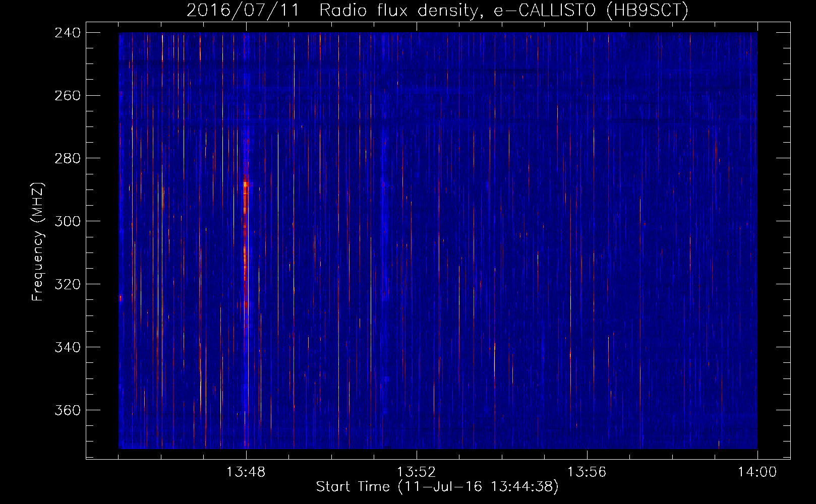This screenshot has width=816, height=504.
Task: Click the 13:56 time tick label
Action: (587, 472)
